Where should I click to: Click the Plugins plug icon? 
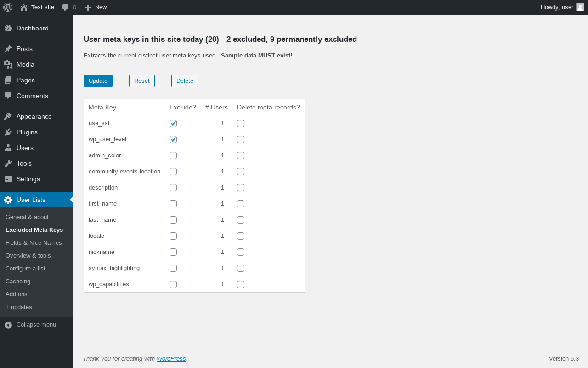[8, 132]
